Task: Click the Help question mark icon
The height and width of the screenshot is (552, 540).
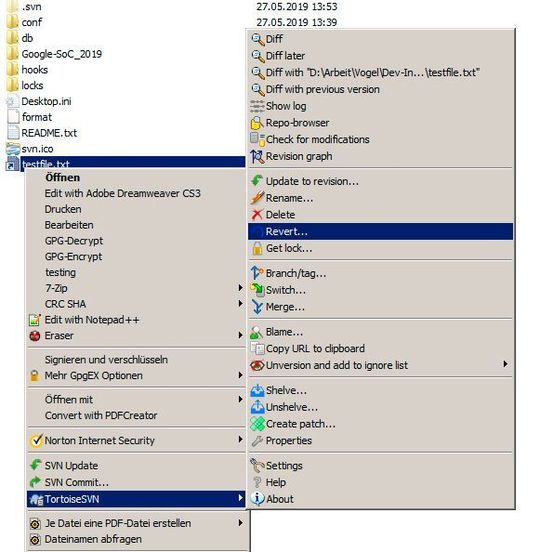Action: click(257, 482)
